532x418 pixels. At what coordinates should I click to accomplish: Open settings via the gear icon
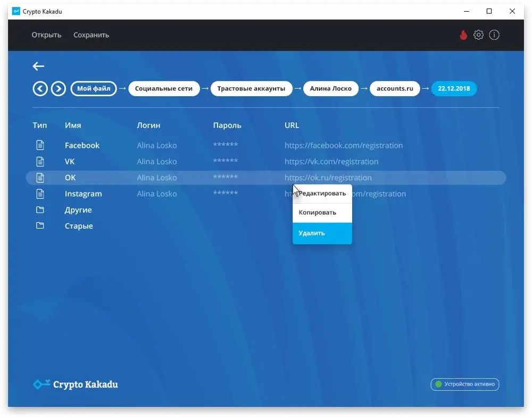(x=478, y=35)
